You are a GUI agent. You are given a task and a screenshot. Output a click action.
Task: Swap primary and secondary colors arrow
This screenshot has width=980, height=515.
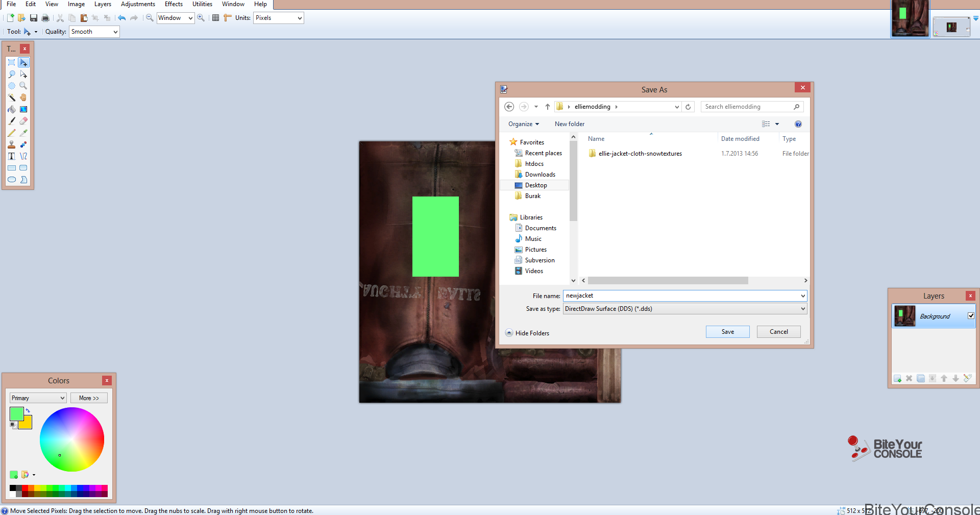pos(28,410)
